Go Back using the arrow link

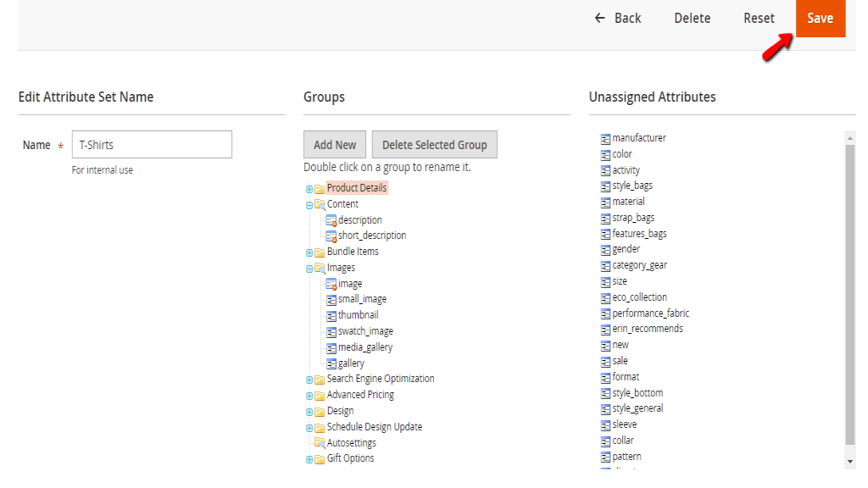click(618, 19)
